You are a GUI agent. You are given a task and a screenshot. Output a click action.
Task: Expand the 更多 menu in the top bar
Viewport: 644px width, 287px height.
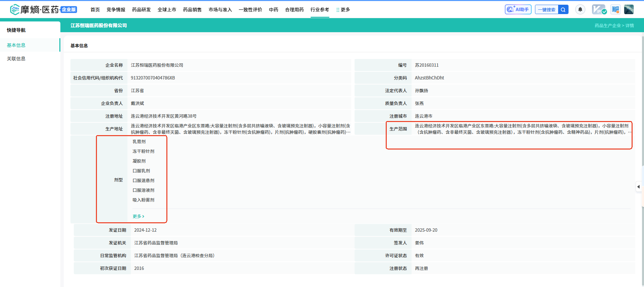coord(343,10)
